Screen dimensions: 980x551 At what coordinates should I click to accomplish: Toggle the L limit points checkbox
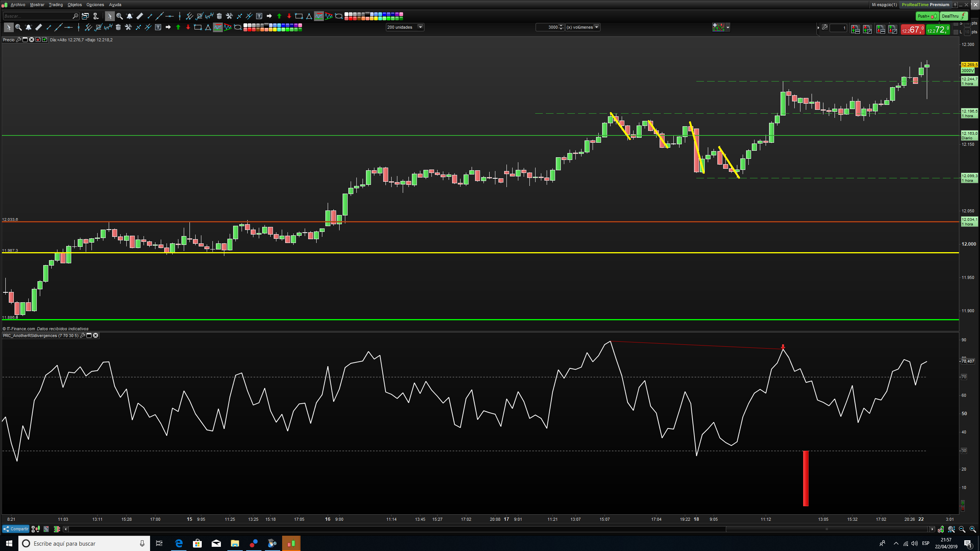click(956, 32)
